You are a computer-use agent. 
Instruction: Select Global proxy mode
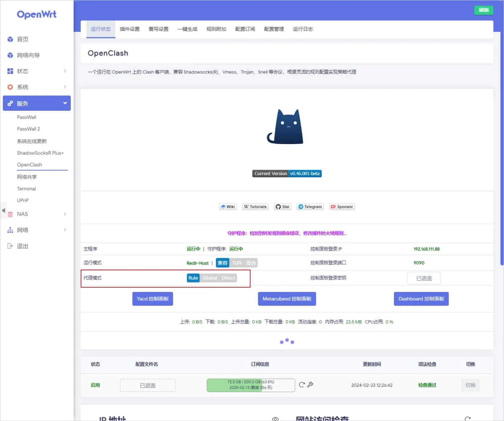coord(210,278)
